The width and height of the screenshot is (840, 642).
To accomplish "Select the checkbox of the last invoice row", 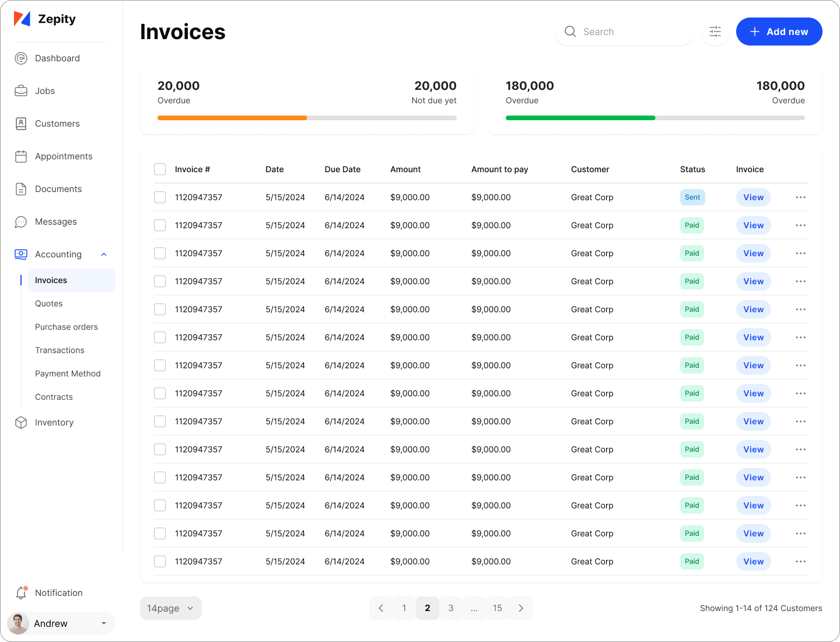I will [160, 561].
